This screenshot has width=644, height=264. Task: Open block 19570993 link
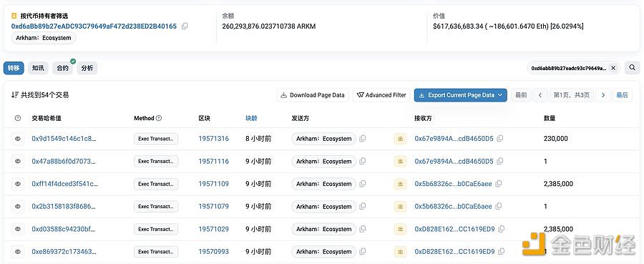coord(213,252)
